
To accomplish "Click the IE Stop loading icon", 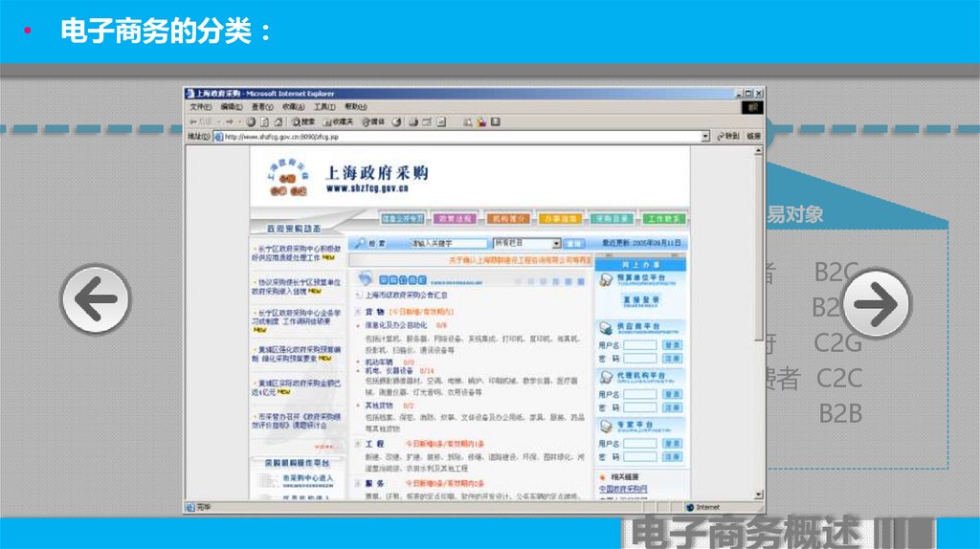I will pos(251,122).
